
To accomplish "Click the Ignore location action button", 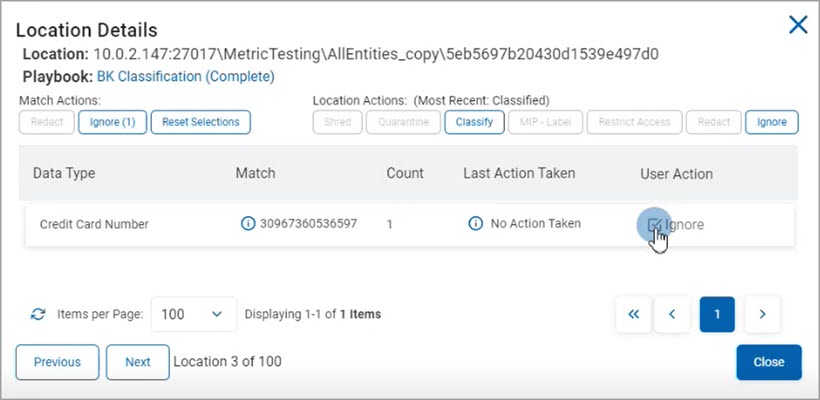I will [x=771, y=122].
